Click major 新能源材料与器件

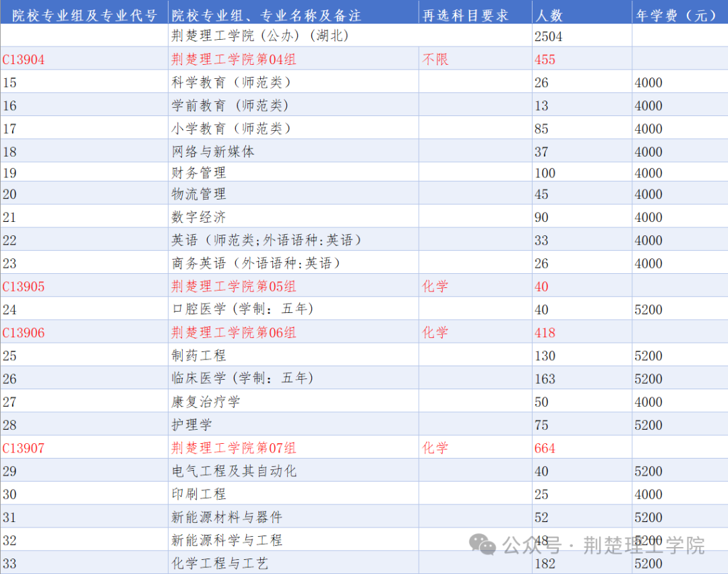(x=227, y=517)
